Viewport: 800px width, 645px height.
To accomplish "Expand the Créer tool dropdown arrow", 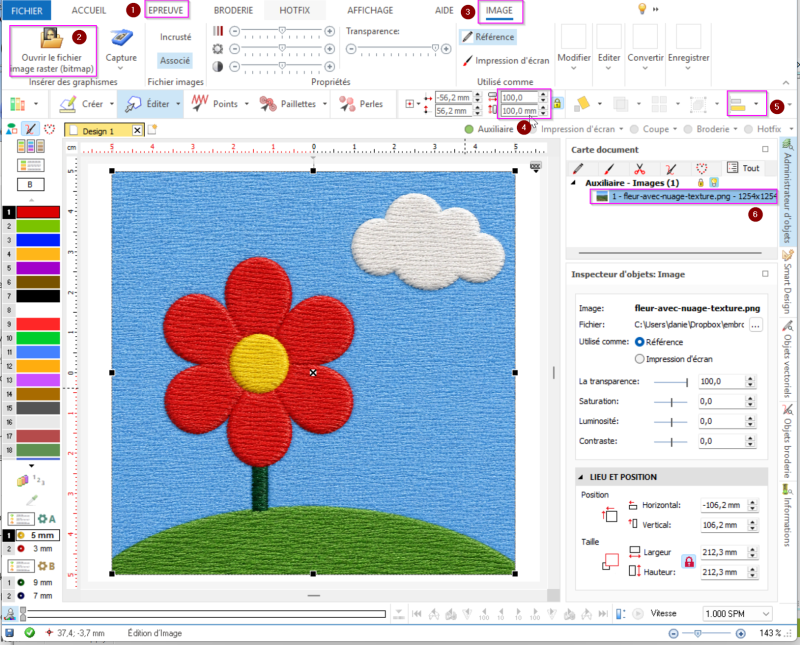I will click(112, 104).
